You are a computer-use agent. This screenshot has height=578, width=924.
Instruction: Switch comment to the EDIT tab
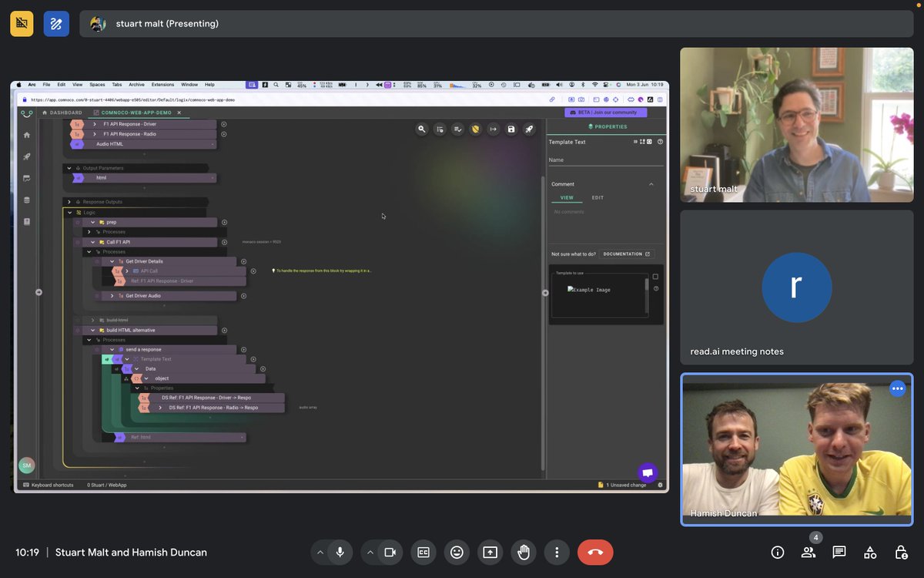coord(598,198)
